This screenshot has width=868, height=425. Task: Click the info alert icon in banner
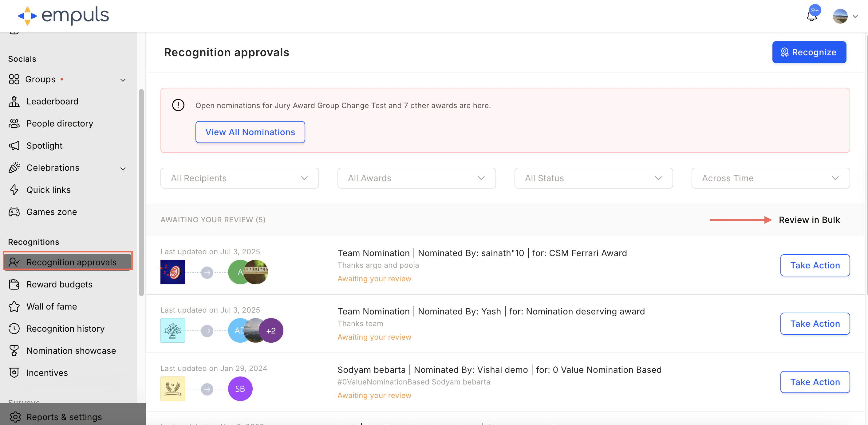point(178,105)
